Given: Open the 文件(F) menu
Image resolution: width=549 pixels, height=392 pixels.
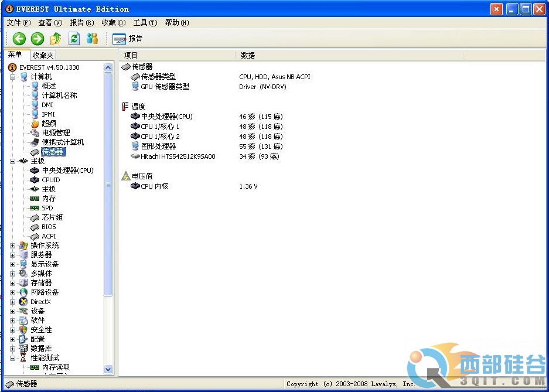Looking at the screenshot, I should [19, 23].
